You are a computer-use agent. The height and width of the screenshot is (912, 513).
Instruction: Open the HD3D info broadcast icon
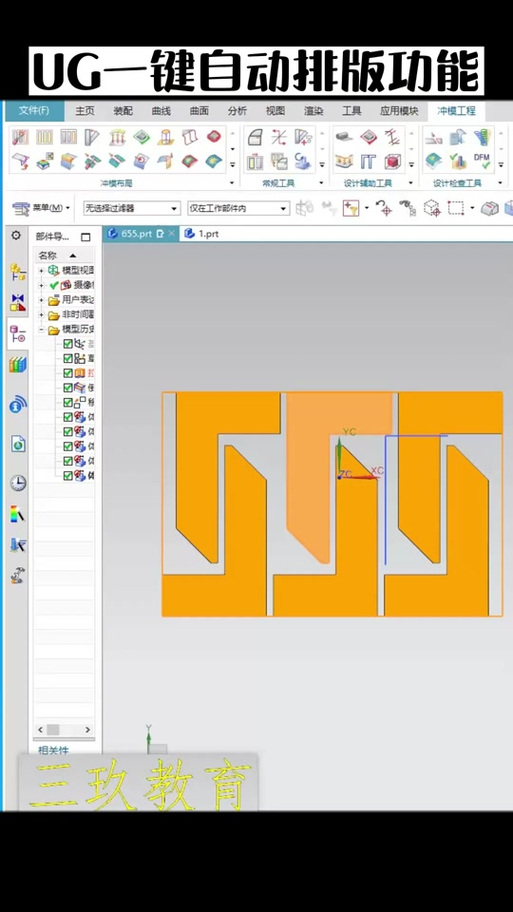(x=18, y=404)
